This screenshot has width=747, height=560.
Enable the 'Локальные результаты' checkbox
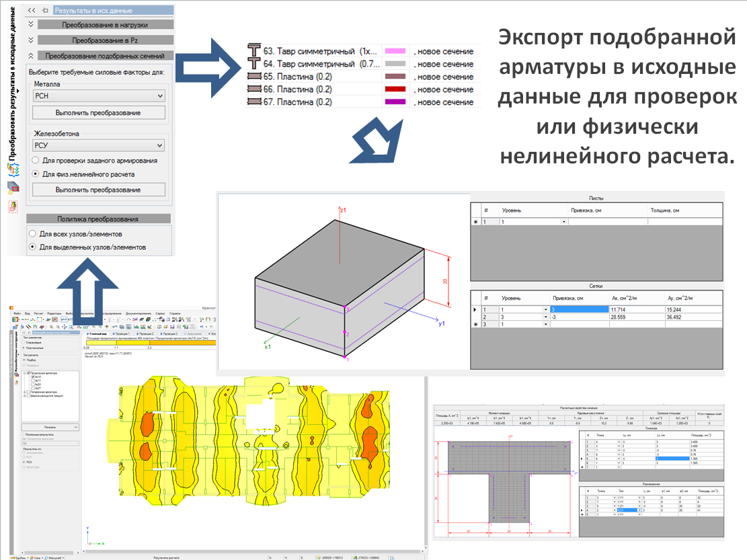(22, 434)
